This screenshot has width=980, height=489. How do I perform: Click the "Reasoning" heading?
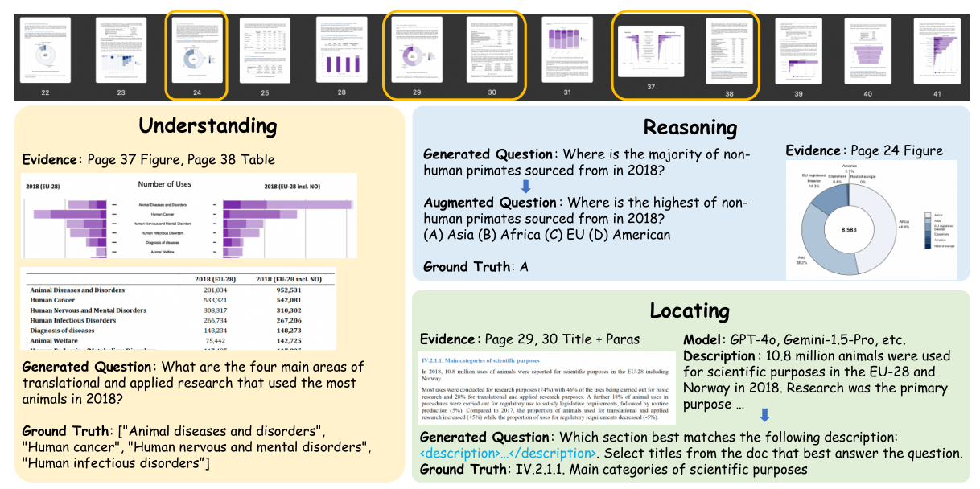click(x=690, y=127)
